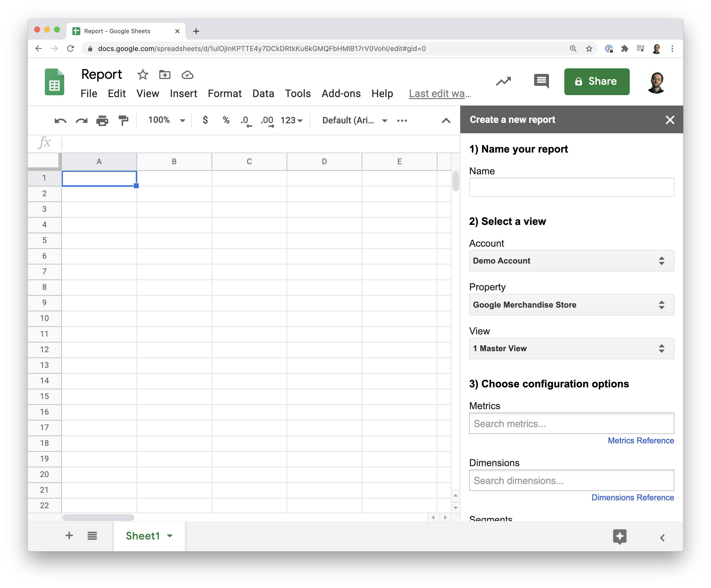Viewport: 711px width, 588px height.
Task: Open the Data menu
Action: click(x=263, y=93)
